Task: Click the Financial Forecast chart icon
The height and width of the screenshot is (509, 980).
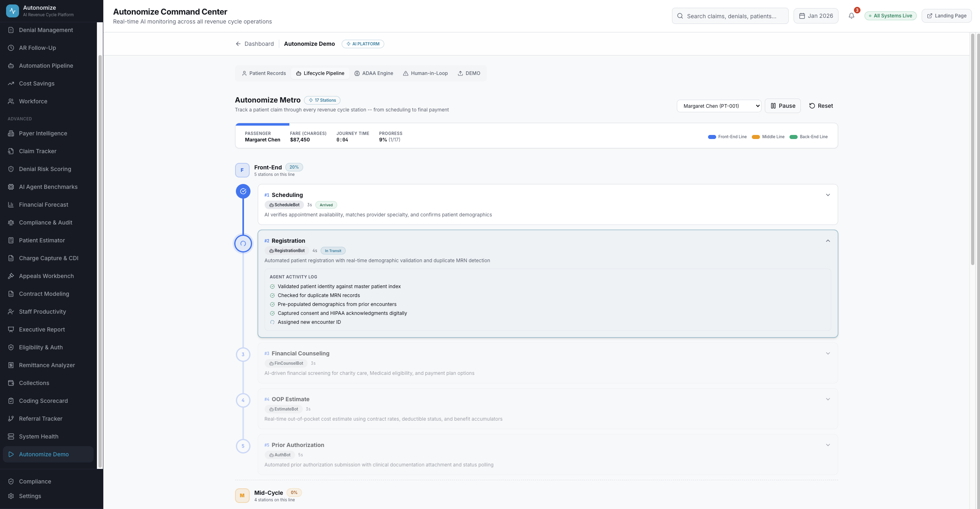Action: (x=11, y=205)
